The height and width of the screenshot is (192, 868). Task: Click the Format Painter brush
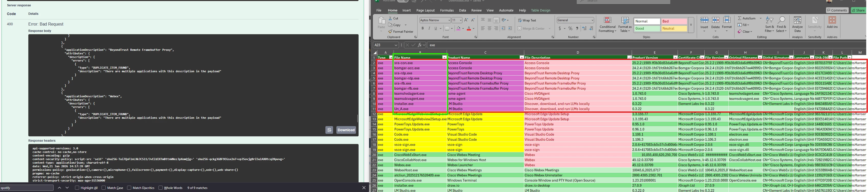tap(390, 32)
